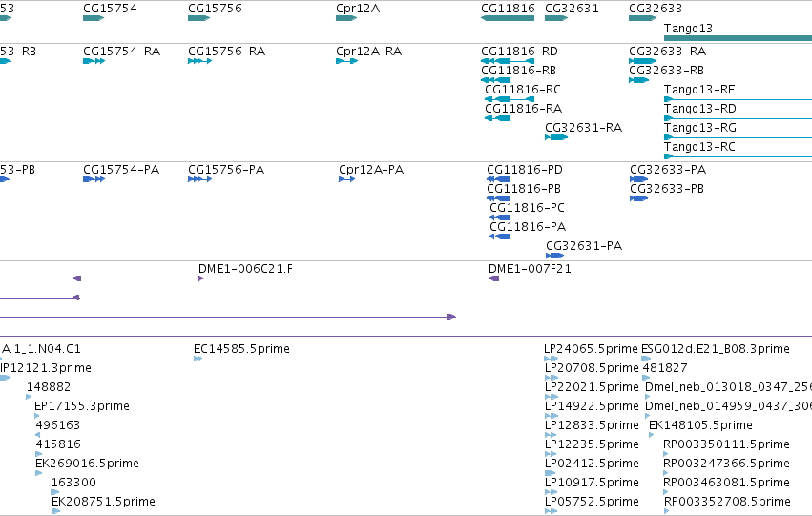Click the CG11816-PA protein glyph
This screenshot has height=516, width=812.
tap(499, 237)
